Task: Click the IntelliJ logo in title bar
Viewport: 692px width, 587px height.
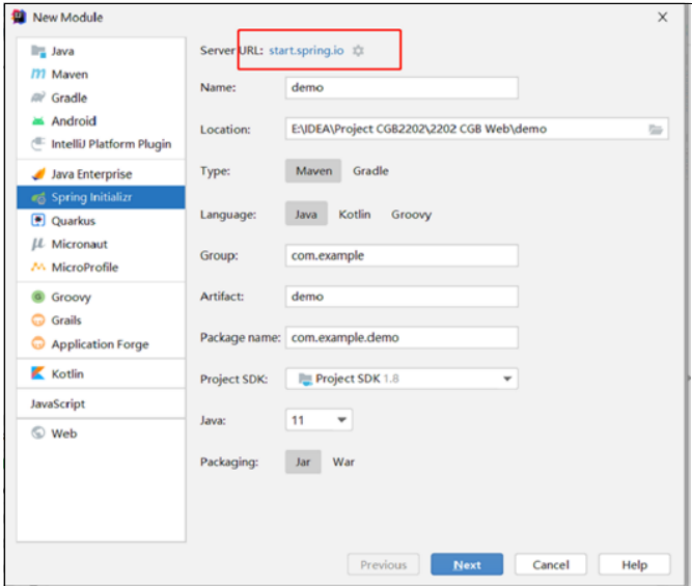Action: (x=19, y=17)
